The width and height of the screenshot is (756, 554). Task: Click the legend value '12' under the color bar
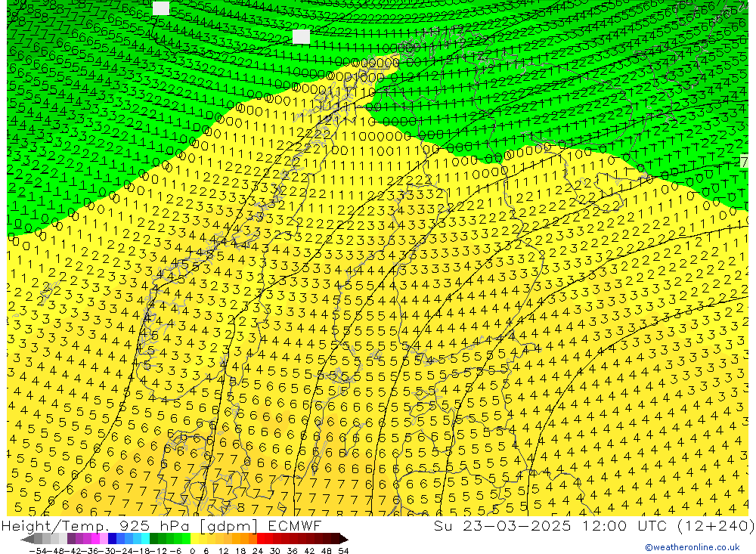pyautogui.click(x=224, y=551)
